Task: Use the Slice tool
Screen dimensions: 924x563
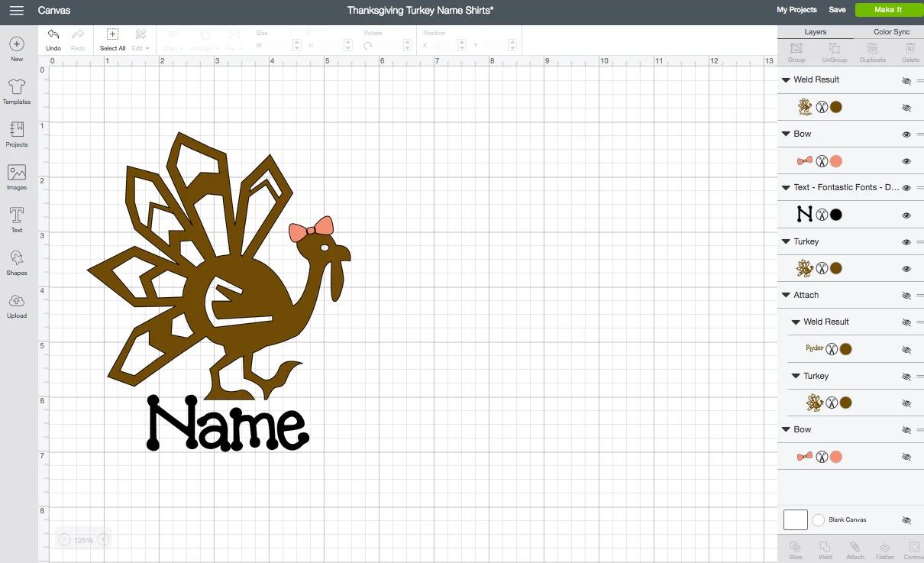Action: coord(796,550)
